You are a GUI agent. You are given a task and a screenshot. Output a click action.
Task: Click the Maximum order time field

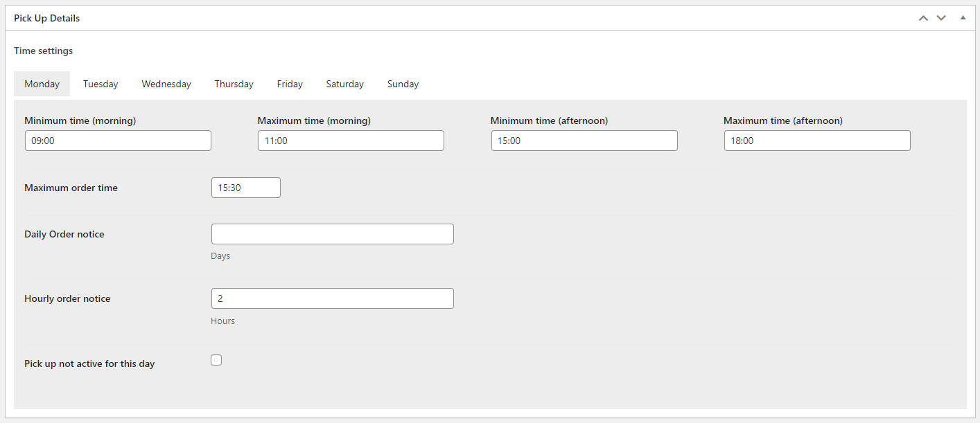245,188
